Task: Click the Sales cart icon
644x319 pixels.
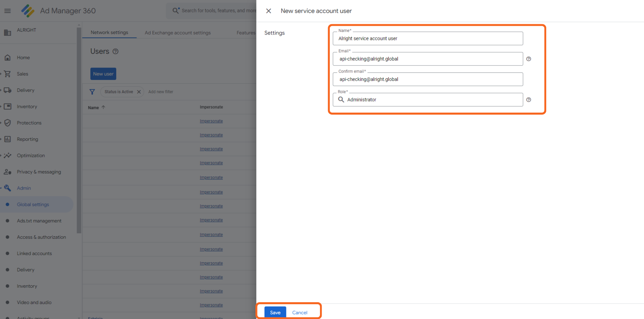Action: click(7, 74)
